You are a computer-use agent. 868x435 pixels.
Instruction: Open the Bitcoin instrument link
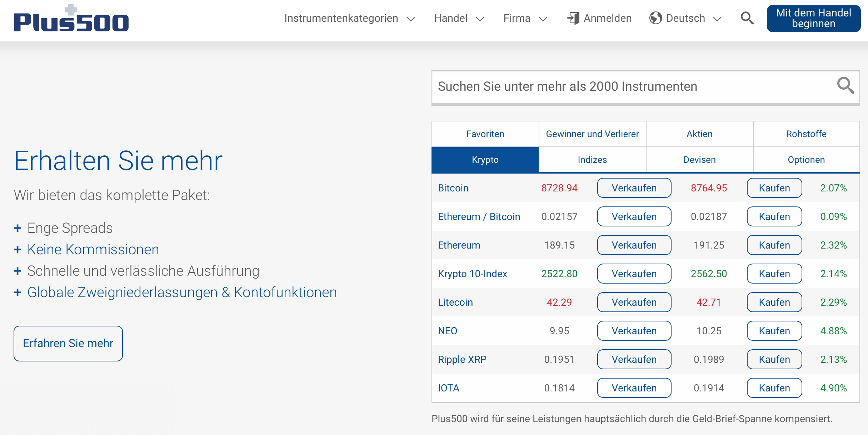[453, 188]
